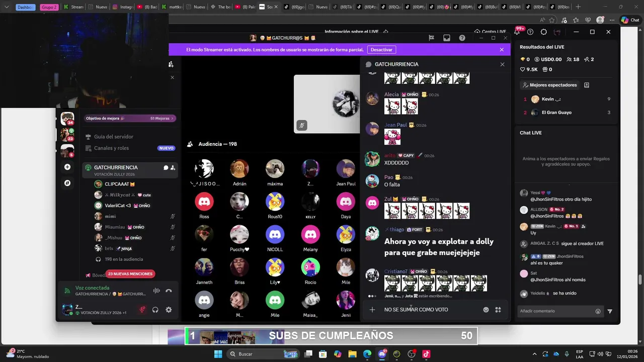Viewport: 644px width, 362px height.
Task: Open Canales y roles
Action: 112,148
